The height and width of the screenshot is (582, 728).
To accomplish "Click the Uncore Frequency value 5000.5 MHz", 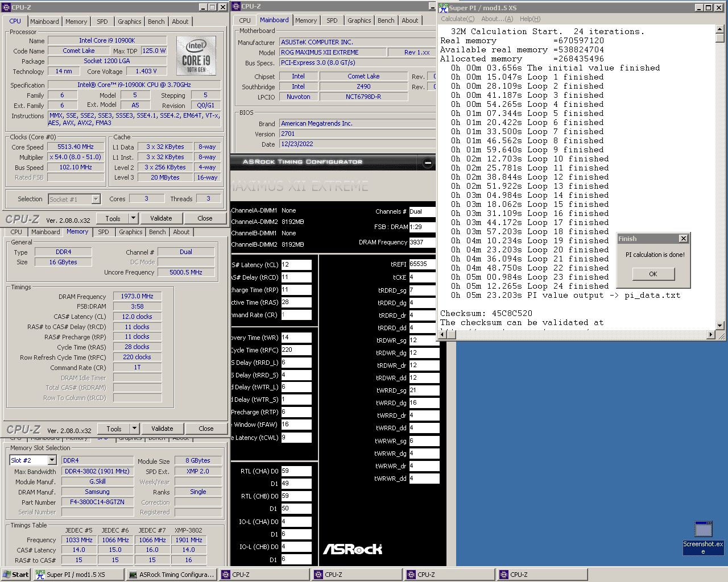I will click(186, 272).
